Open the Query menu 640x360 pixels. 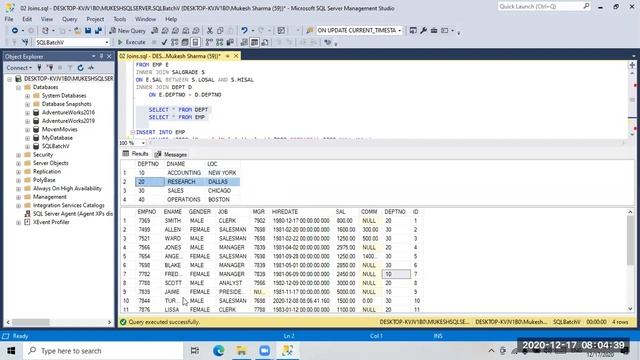coord(69,19)
